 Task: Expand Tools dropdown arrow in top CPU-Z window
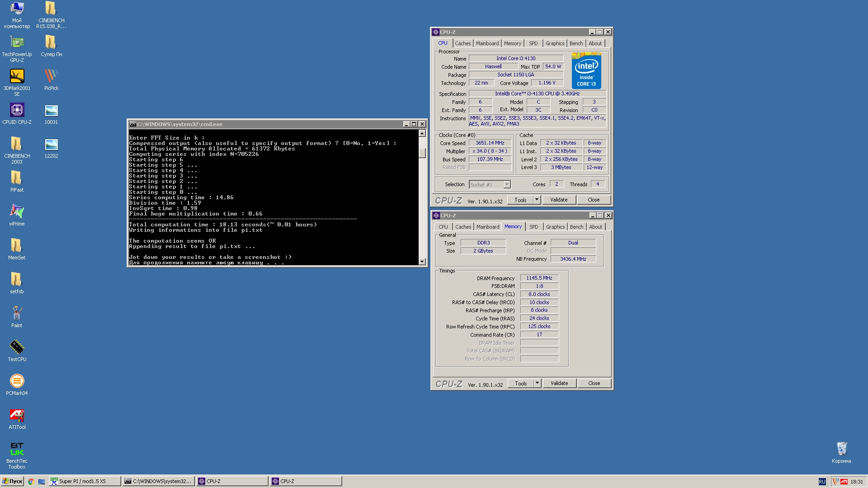click(x=537, y=200)
